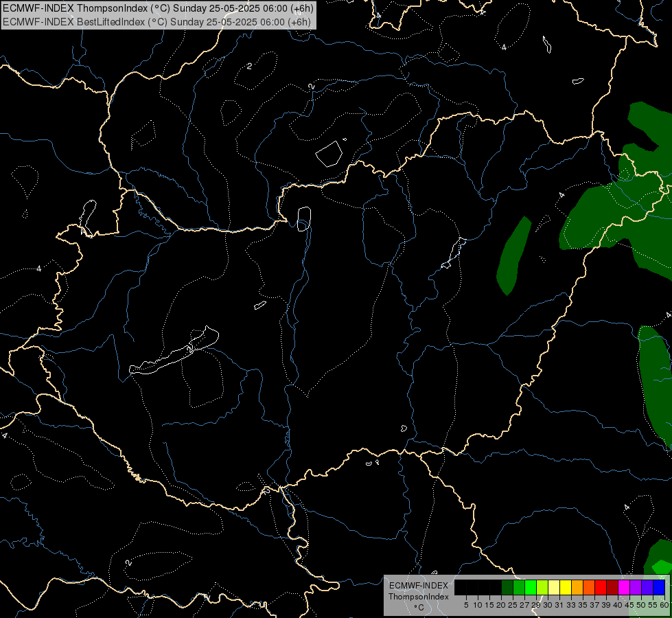Click the legend tick label '40'
The image size is (672, 618).
tap(618, 605)
